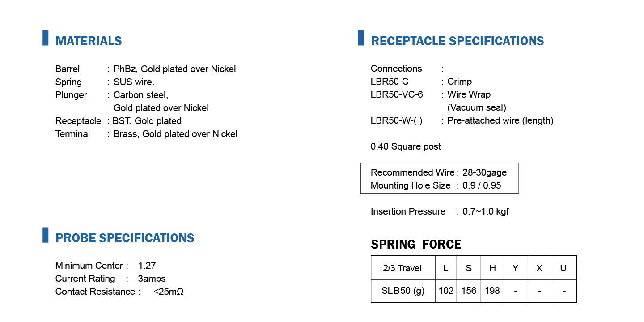Click the LBR50-VC-6 part number
644x322 pixels.
pos(397,94)
